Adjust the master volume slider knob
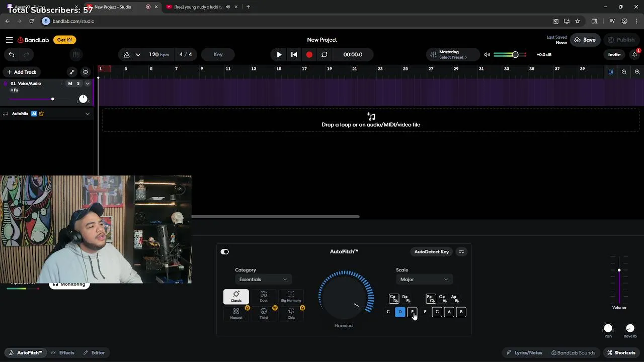644x362 pixels. pyautogui.click(x=515, y=54)
